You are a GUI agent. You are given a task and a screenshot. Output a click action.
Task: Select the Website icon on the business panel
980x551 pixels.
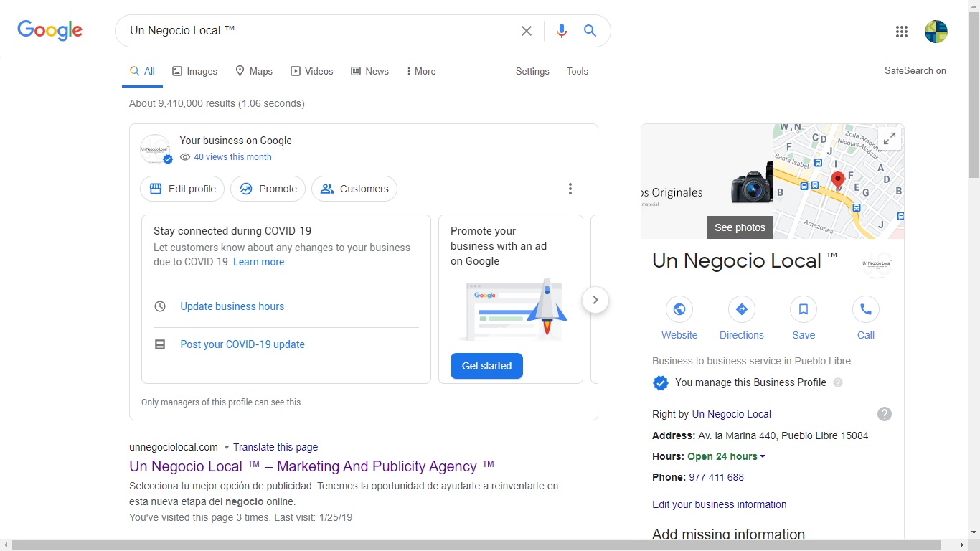[x=679, y=309]
